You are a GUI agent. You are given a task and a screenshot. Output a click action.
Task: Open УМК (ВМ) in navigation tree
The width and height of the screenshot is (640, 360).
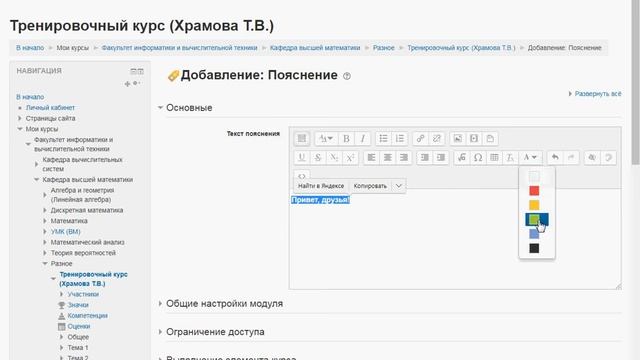[x=65, y=231]
